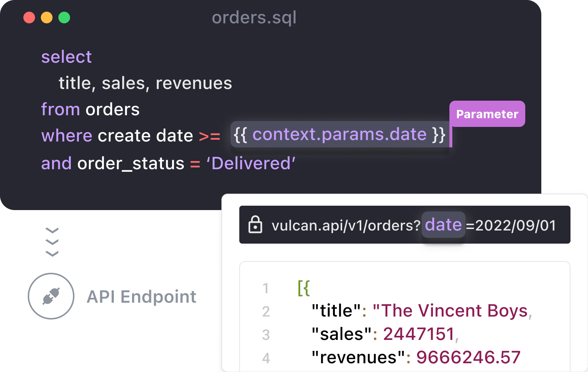This screenshot has width=588, height=372.
Task: Click the sales value 2447151
Action: click(419, 334)
